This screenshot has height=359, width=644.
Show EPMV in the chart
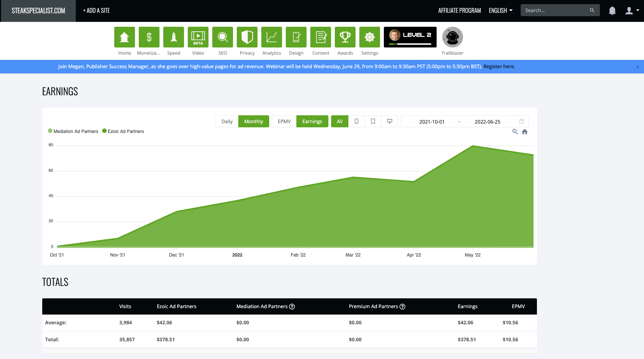click(x=284, y=121)
